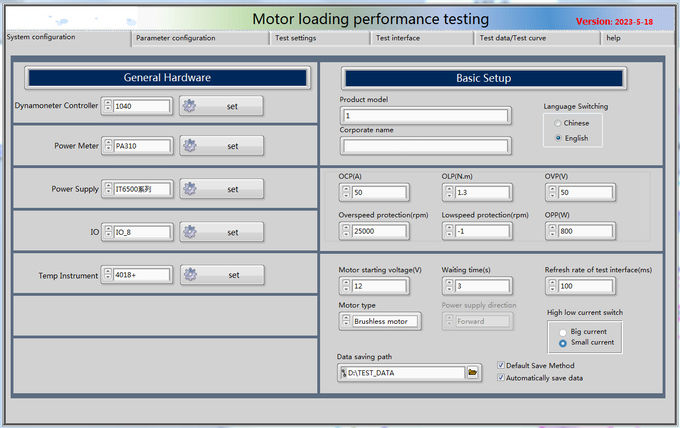Open the folder browse icon for data path
This screenshot has width=680, height=428.
point(473,373)
